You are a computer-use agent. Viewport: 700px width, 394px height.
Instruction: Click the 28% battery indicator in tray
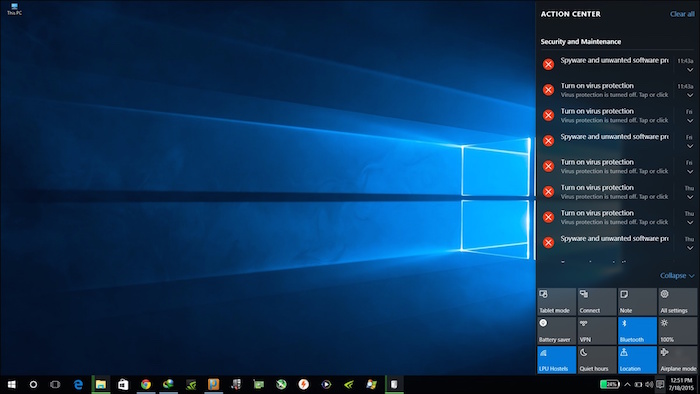pyautogui.click(x=609, y=384)
